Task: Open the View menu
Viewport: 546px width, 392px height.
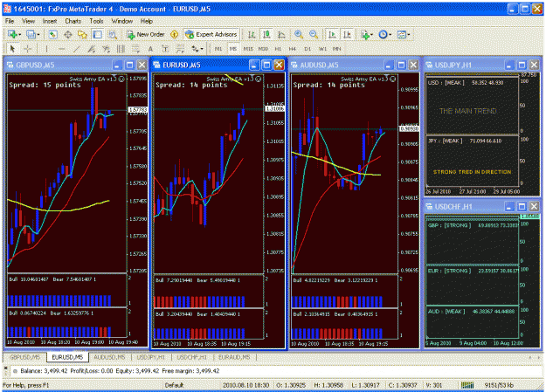Action: 28,21
